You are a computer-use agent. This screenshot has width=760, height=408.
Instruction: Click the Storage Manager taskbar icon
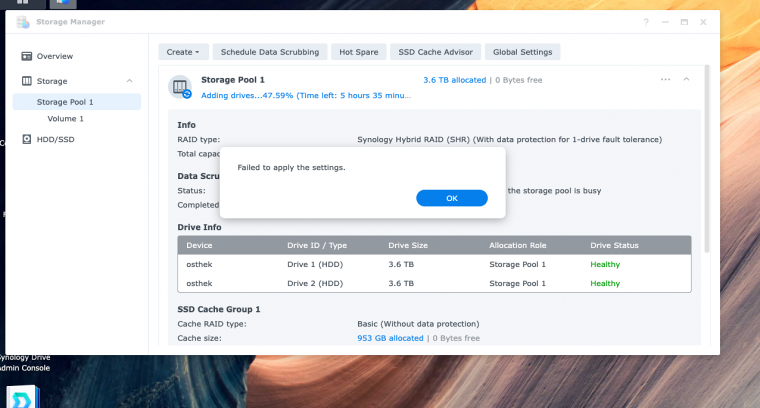tap(63, 2)
